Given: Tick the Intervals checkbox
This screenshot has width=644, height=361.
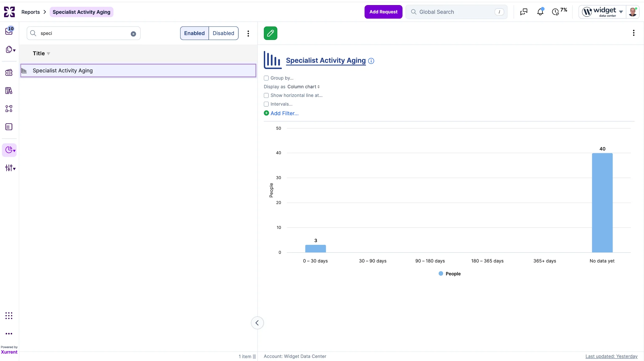Looking at the screenshot, I should pyautogui.click(x=266, y=104).
